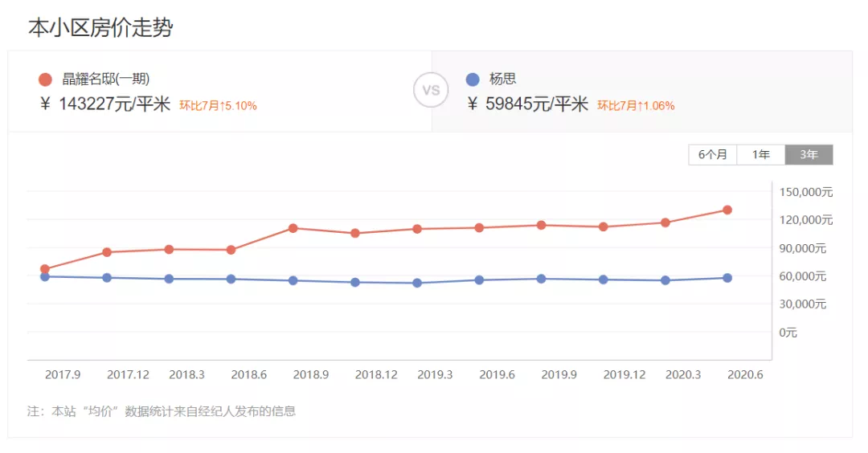This screenshot has height=453, width=868.
Task: Click the 59845元/平米 price text
Action: pos(537,104)
